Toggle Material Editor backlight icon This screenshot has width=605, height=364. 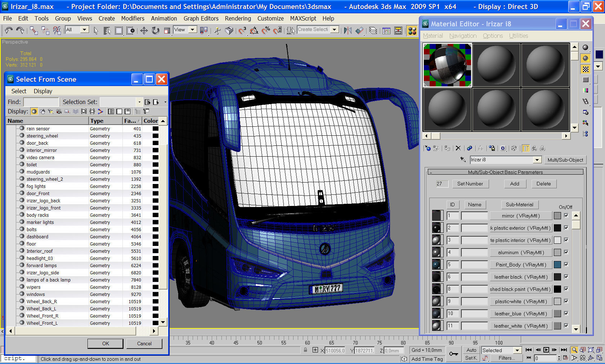click(x=586, y=58)
